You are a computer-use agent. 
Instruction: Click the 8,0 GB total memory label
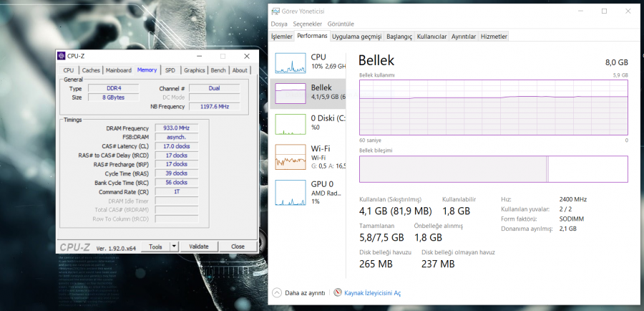coord(617,62)
